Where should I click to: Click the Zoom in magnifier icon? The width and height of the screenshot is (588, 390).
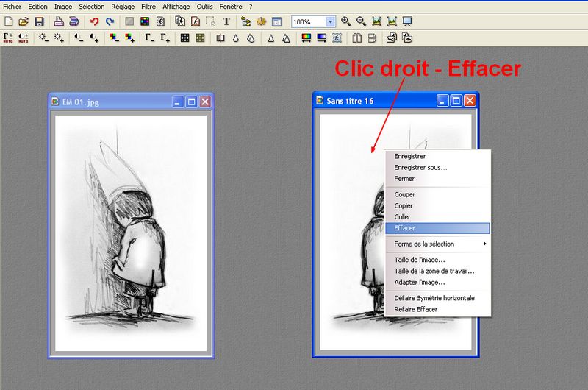click(345, 22)
